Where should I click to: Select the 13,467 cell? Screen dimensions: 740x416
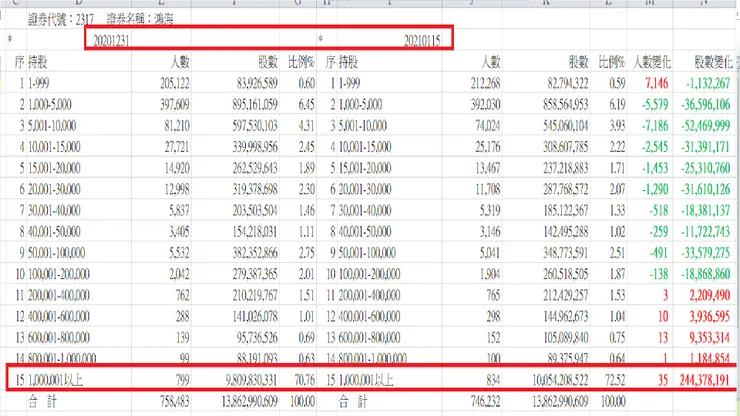coord(488,168)
